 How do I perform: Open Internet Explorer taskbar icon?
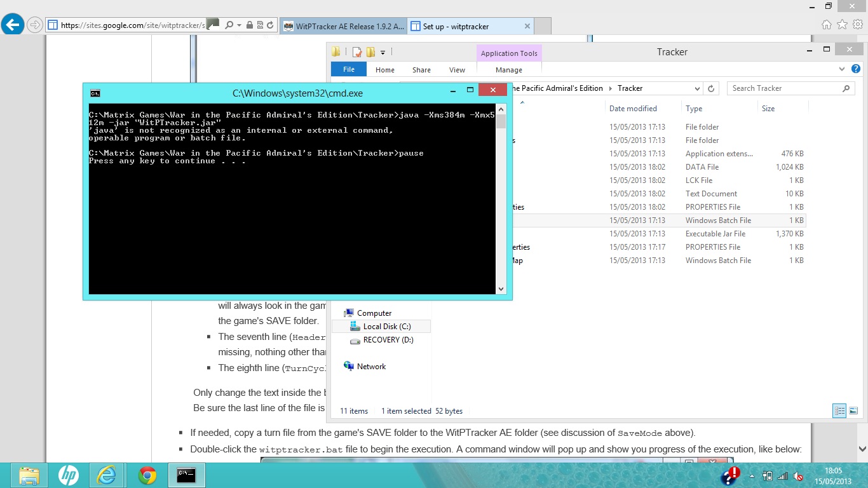[x=107, y=475]
